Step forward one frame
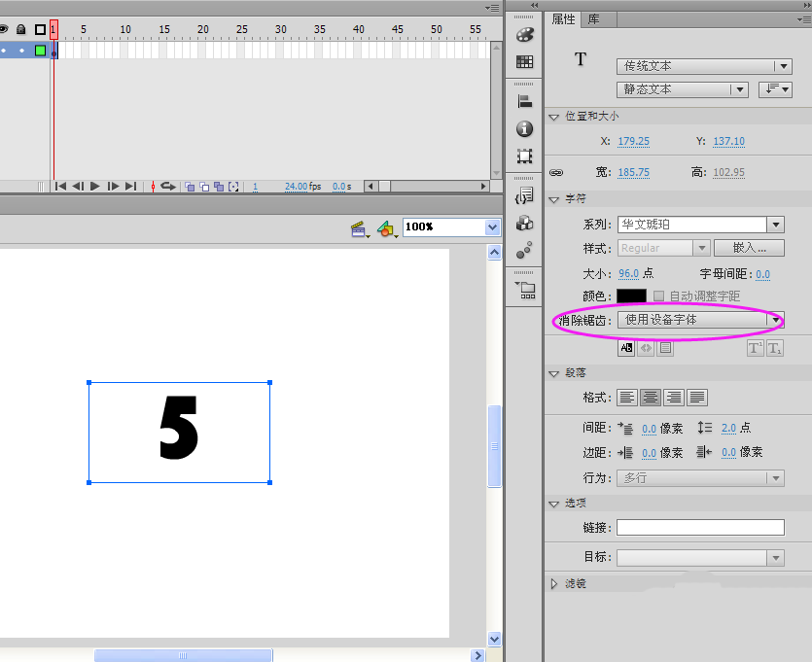The height and width of the screenshot is (662, 812). (x=113, y=187)
